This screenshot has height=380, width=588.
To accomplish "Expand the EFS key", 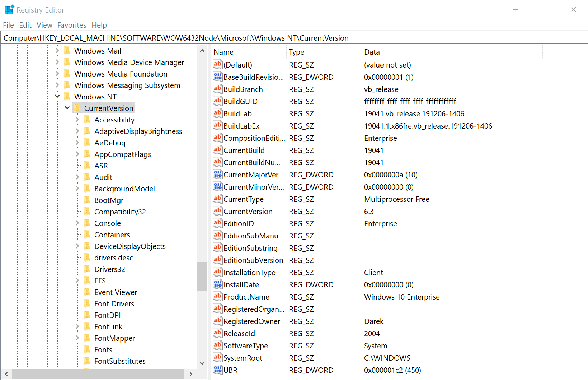I will tap(77, 281).
